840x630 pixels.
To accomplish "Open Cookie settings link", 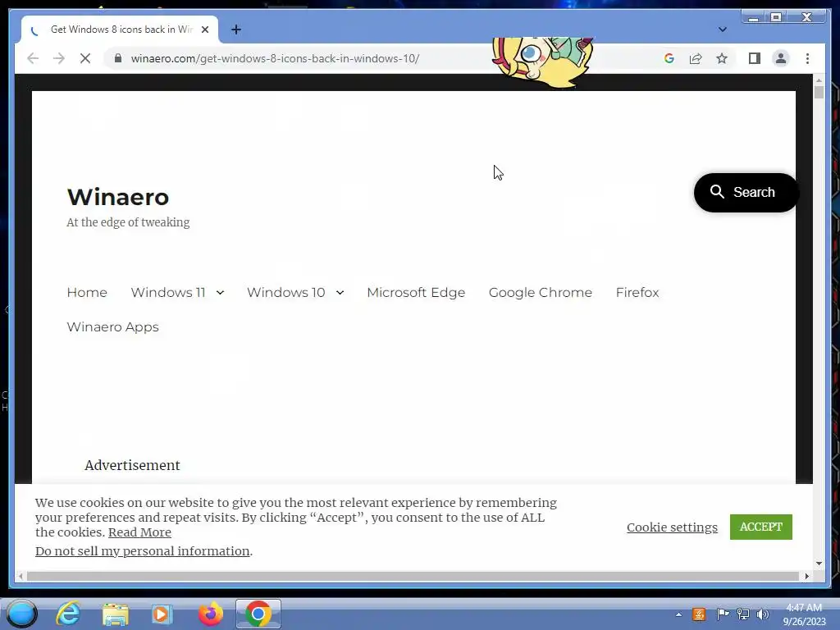I will point(672,527).
